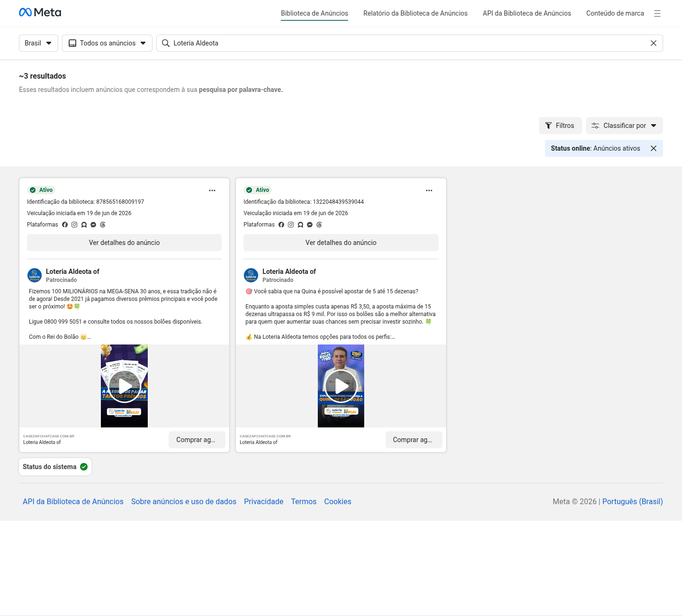
Task: View details of ad 878565168009197
Action: [x=124, y=243]
